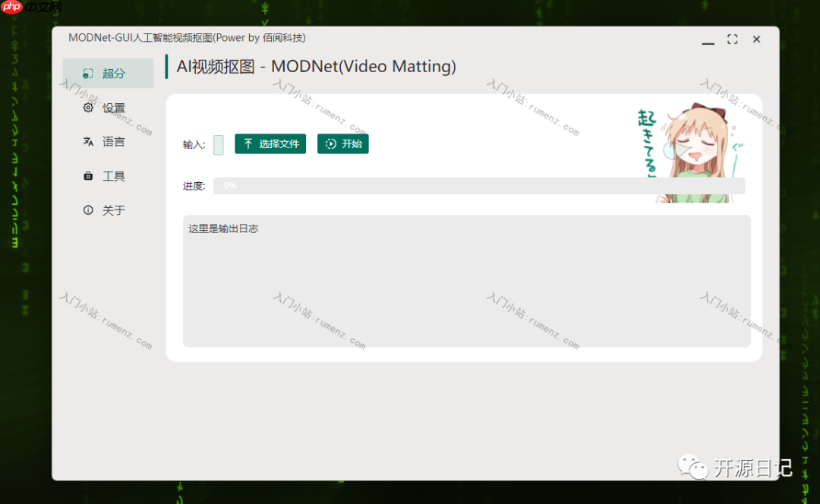Click the upload arrow icon on 选择文件
The width and height of the screenshot is (820, 504).
[248, 143]
